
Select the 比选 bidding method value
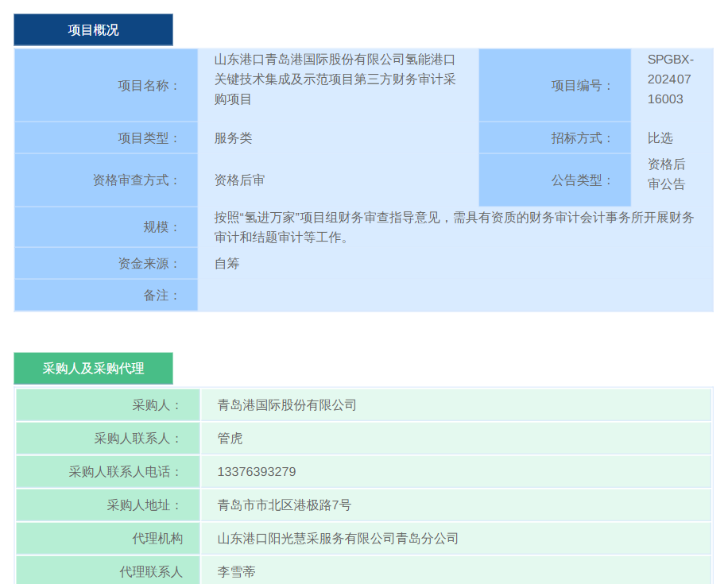660,138
